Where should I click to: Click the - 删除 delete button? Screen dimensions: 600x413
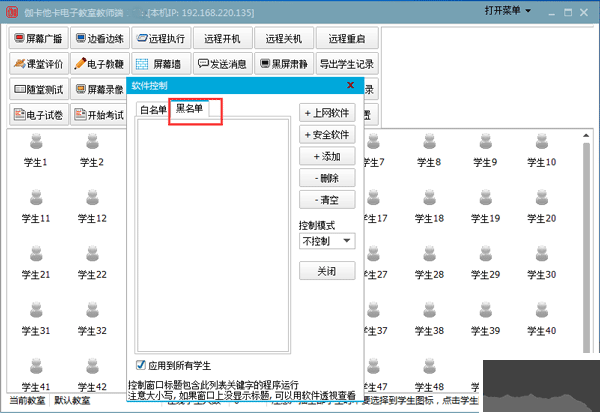coord(327,178)
